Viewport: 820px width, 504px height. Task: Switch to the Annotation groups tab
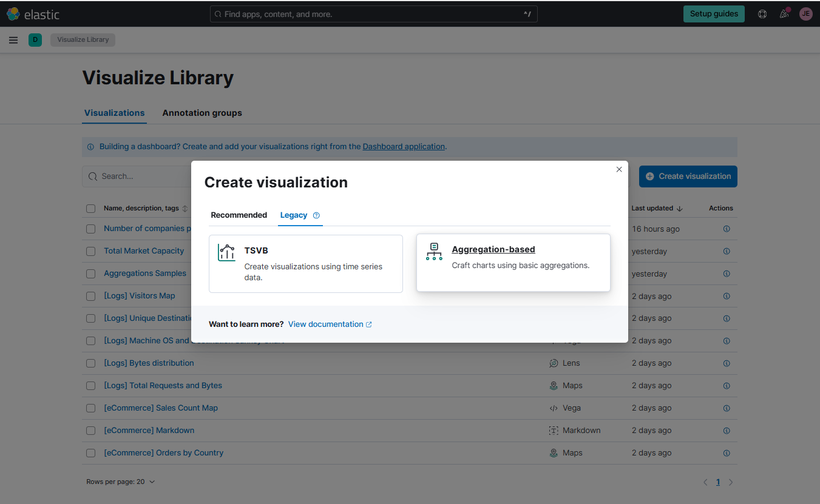pyautogui.click(x=202, y=113)
